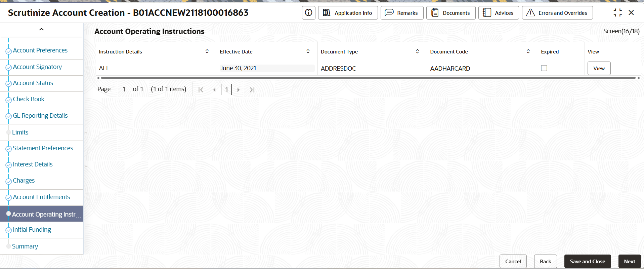The width and height of the screenshot is (644, 269).
Task: Go to previous page arrow
Action: click(214, 90)
